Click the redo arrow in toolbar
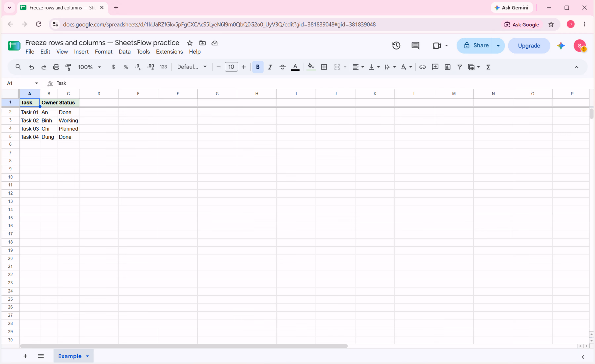The height and width of the screenshot is (364, 595). pyautogui.click(x=44, y=67)
